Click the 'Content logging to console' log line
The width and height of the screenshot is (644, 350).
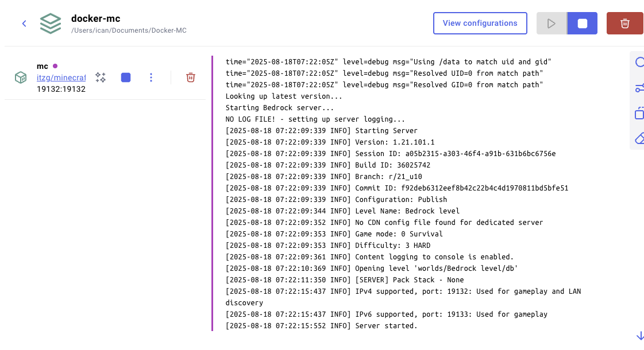[369, 257]
